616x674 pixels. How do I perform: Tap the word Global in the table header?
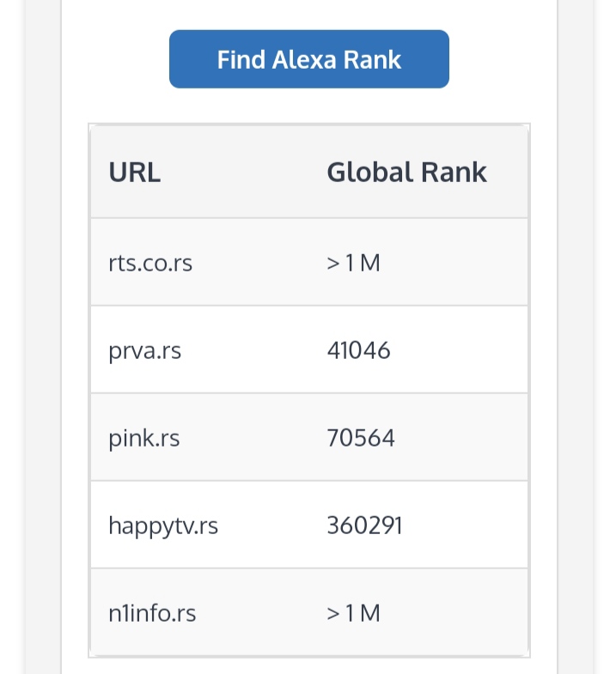(x=369, y=173)
